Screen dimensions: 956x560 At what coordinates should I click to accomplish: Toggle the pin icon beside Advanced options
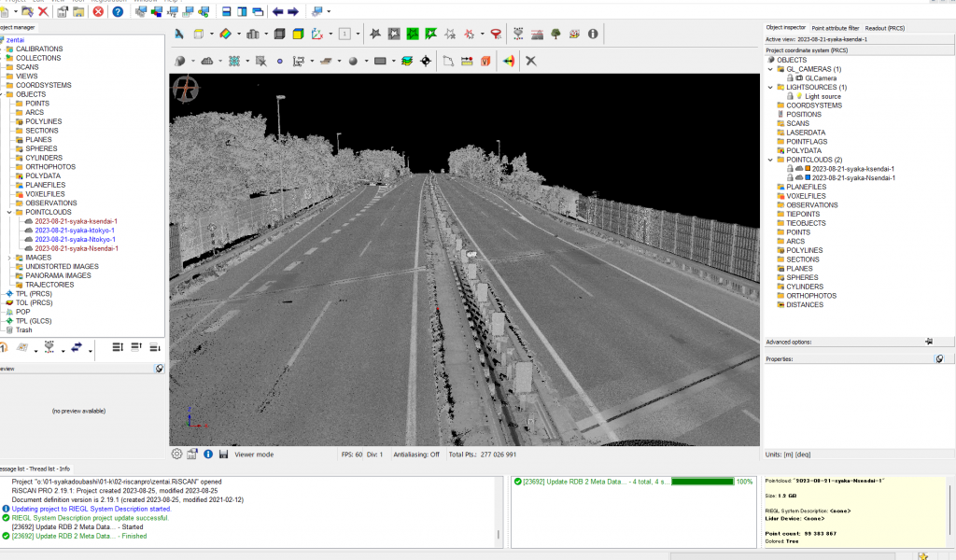pyautogui.click(x=929, y=342)
